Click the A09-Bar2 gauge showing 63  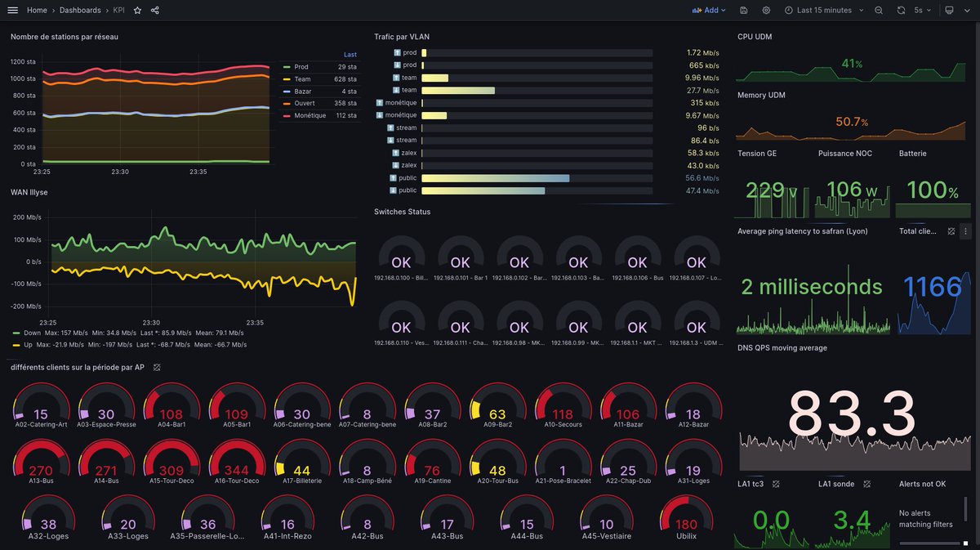[x=497, y=407]
